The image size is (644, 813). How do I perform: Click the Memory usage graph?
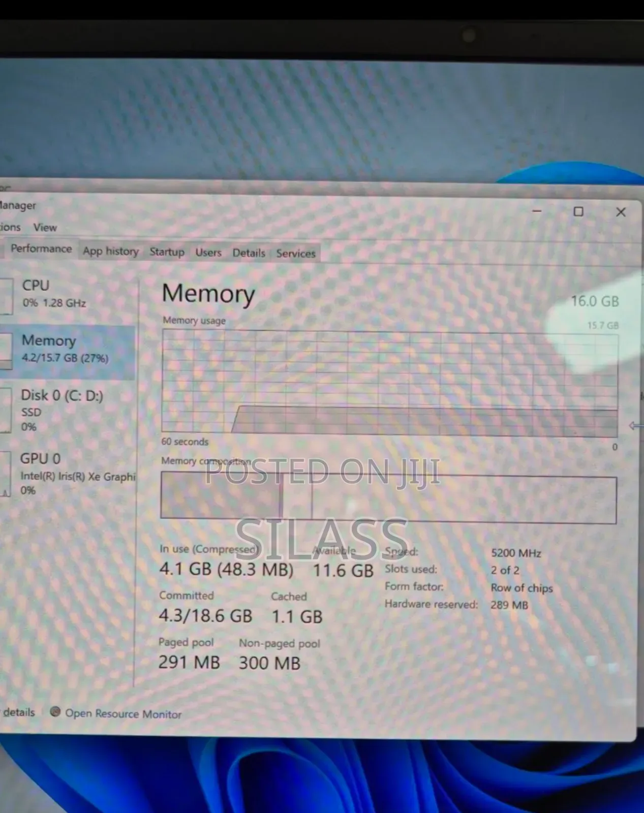(390, 383)
